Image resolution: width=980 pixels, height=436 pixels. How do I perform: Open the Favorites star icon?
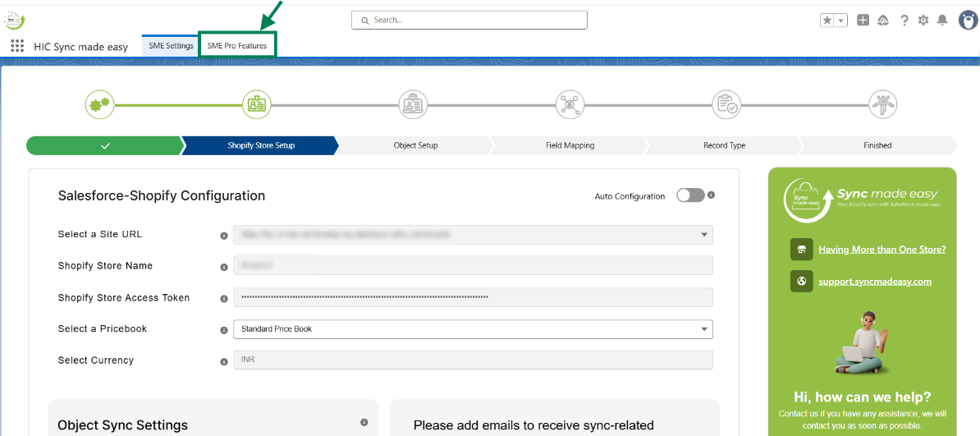pos(827,21)
